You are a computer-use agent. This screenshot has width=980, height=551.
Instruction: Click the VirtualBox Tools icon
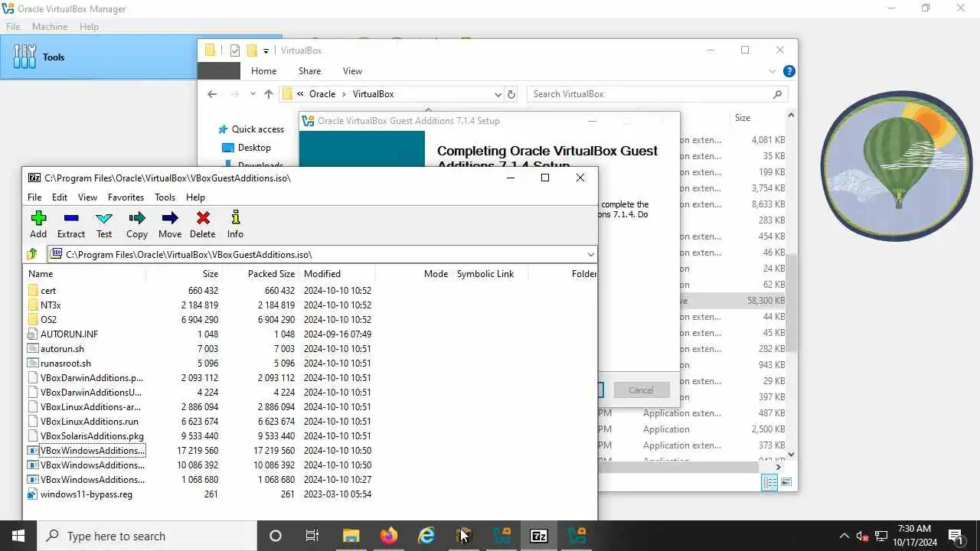[24, 57]
